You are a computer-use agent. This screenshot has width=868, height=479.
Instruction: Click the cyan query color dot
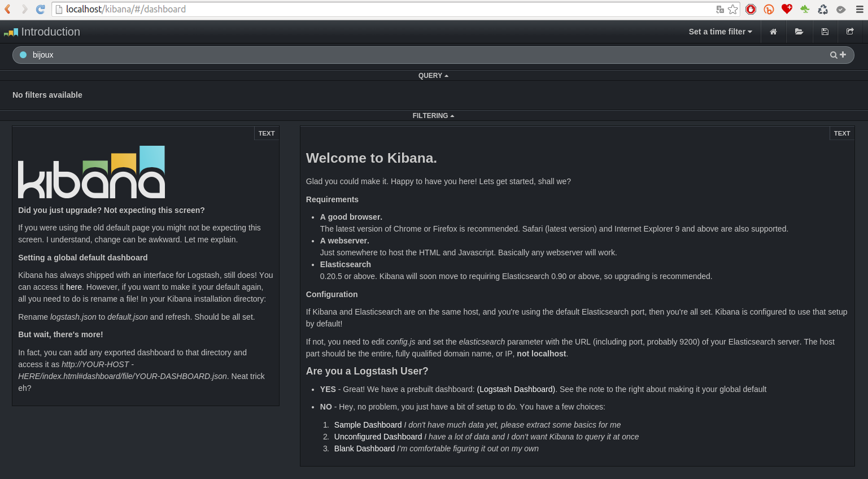coord(23,55)
